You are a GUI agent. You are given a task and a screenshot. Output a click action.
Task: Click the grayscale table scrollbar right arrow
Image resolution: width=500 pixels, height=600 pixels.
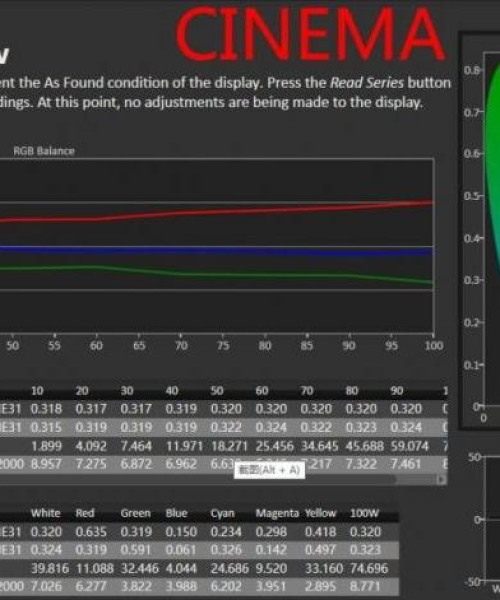442,479
